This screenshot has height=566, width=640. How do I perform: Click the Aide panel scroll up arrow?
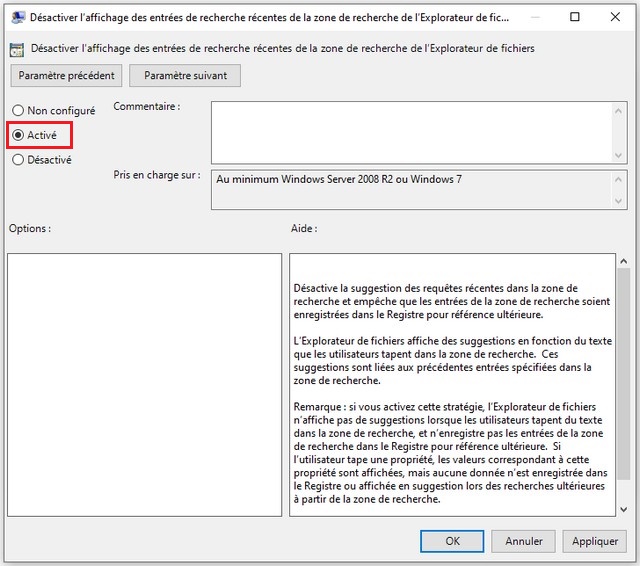[x=622, y=261]
